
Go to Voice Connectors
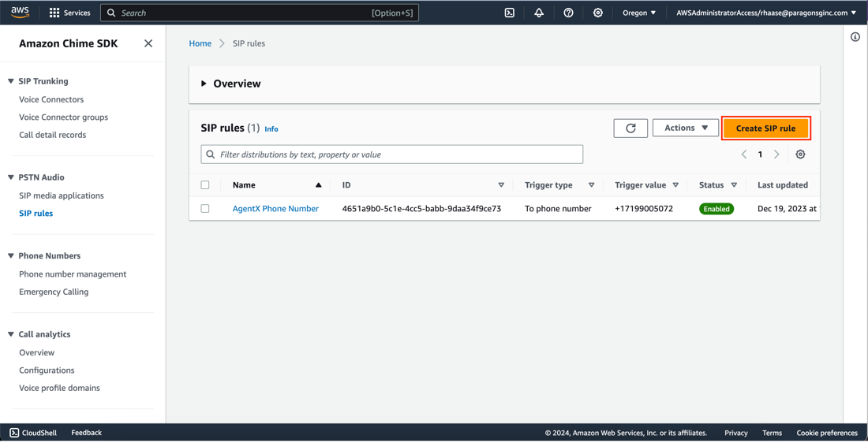(x=51, y=99)
